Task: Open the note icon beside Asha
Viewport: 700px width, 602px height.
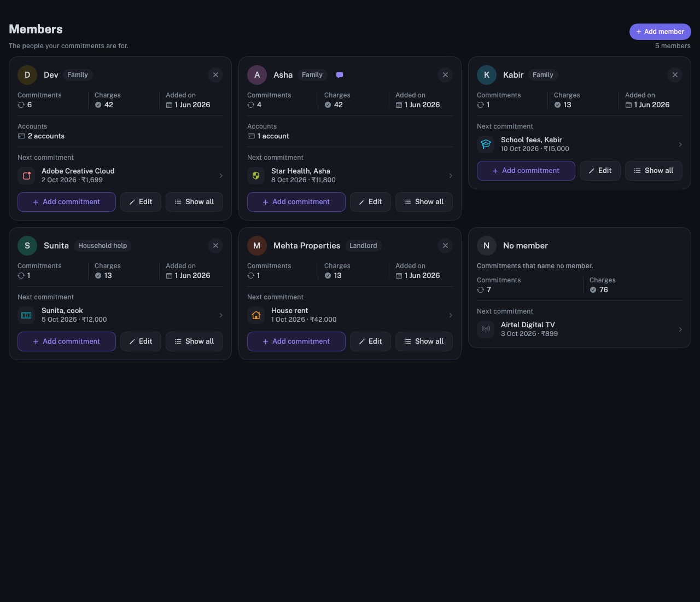Action: 340,75
